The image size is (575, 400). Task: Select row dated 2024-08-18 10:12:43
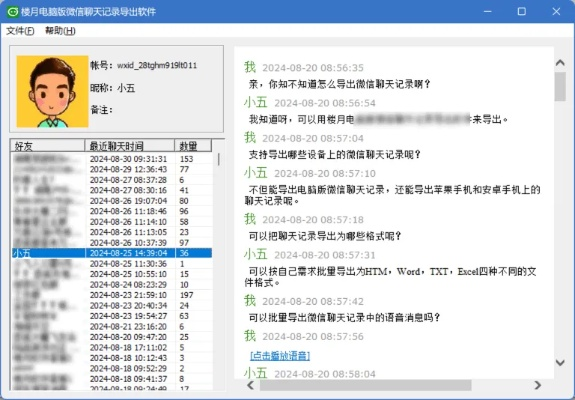pos(112,358)
